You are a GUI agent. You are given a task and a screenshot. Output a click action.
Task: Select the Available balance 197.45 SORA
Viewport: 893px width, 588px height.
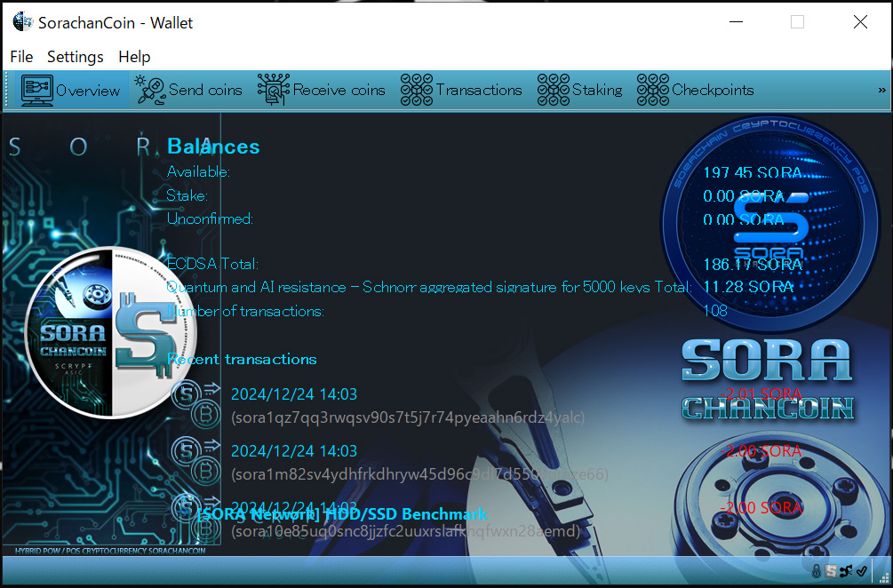tap(753, 172)
